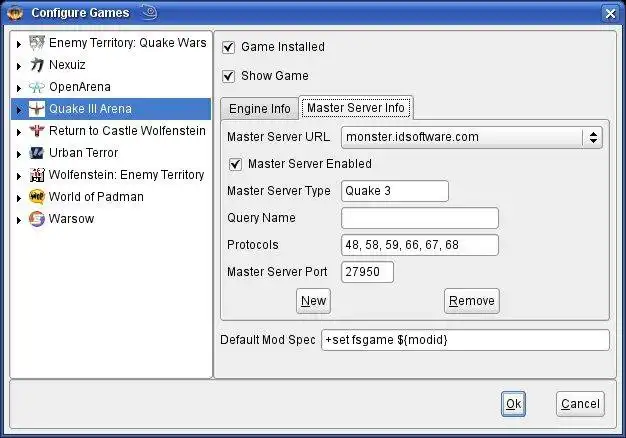Expand the Quake III Arena node
626x438 pixels.
[19, 110]
